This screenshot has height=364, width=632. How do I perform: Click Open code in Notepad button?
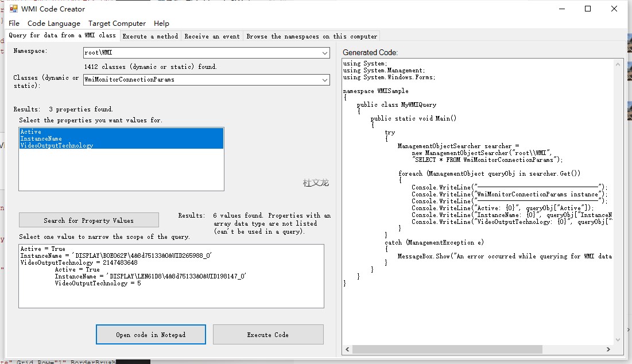coord(151,335)
